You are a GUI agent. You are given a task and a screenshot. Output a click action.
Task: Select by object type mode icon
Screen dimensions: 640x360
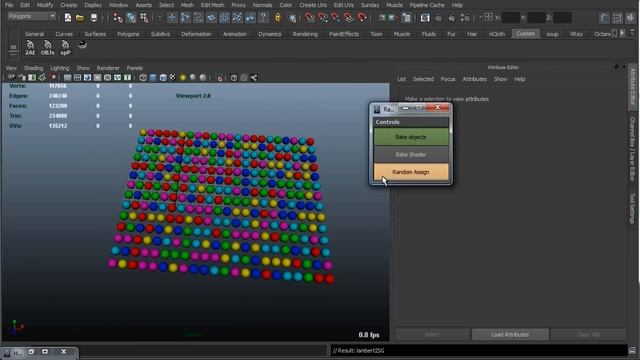pos(131,18)
